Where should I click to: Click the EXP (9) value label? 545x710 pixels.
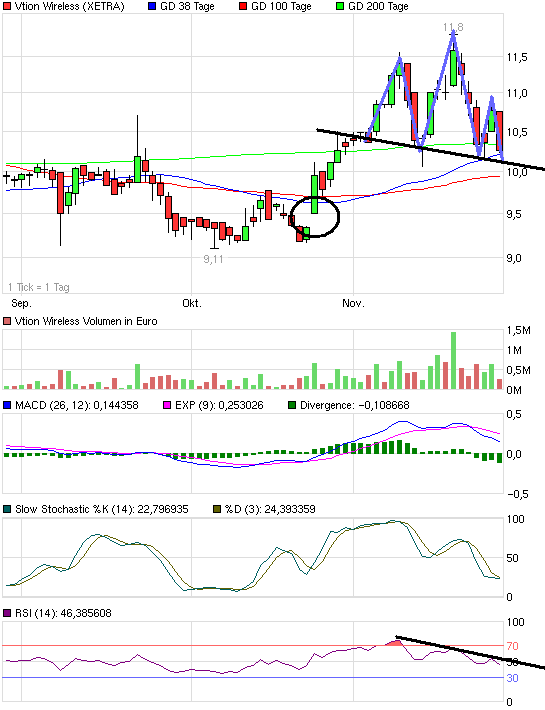[x=219, y=405]
